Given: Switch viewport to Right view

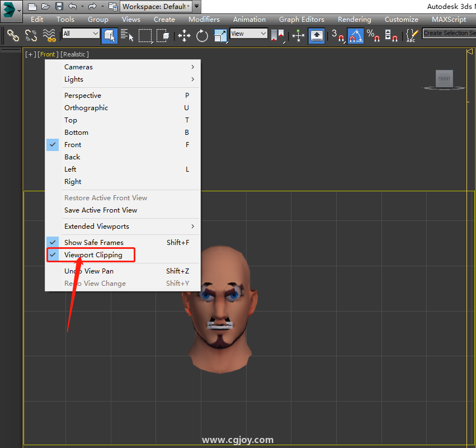Looking at the screenshot, I should 122,182.
